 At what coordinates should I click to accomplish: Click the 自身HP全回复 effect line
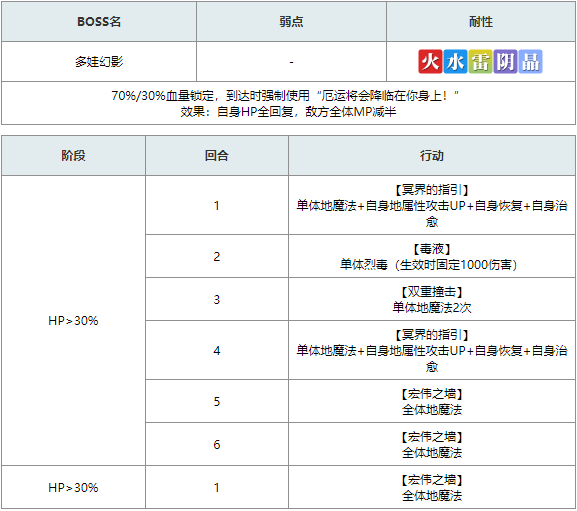tap(288, 111)
